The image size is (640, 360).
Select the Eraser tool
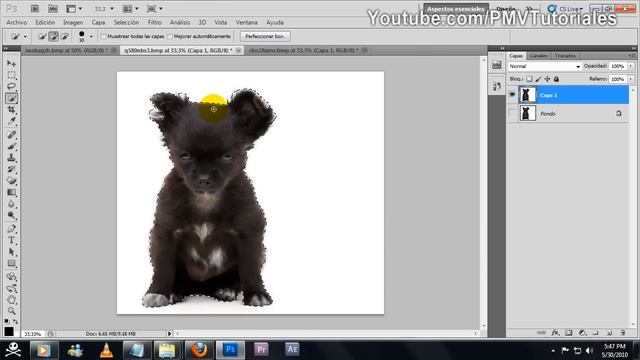pos(11,181)
